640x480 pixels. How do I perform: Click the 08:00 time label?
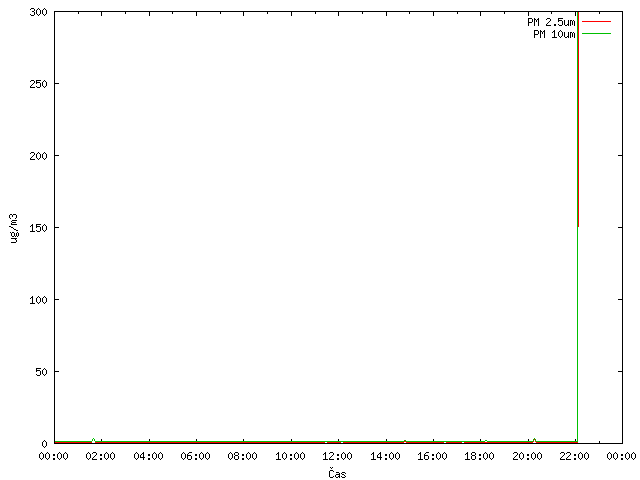[242, 456]
